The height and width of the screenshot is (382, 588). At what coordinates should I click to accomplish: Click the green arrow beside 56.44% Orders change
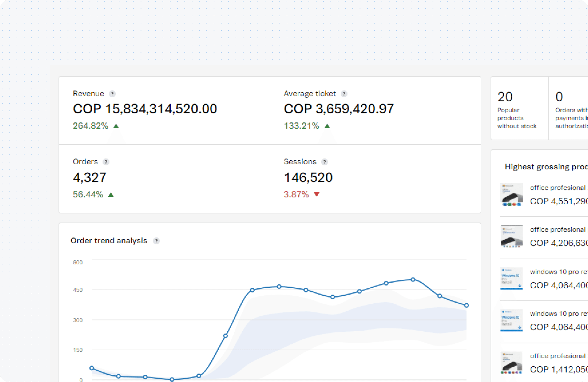pyautogui.click(x=111, y=194)
